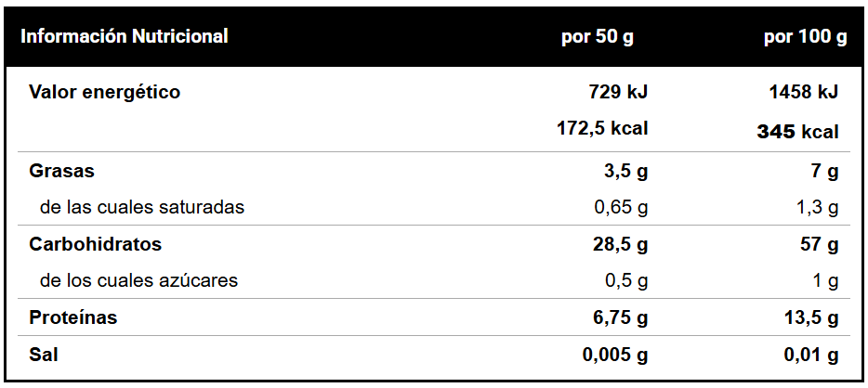The image size is (868, 388).
Task: Click the "Carbohidratos" row label
Action: pyautogui.click(x=96, y=244)
